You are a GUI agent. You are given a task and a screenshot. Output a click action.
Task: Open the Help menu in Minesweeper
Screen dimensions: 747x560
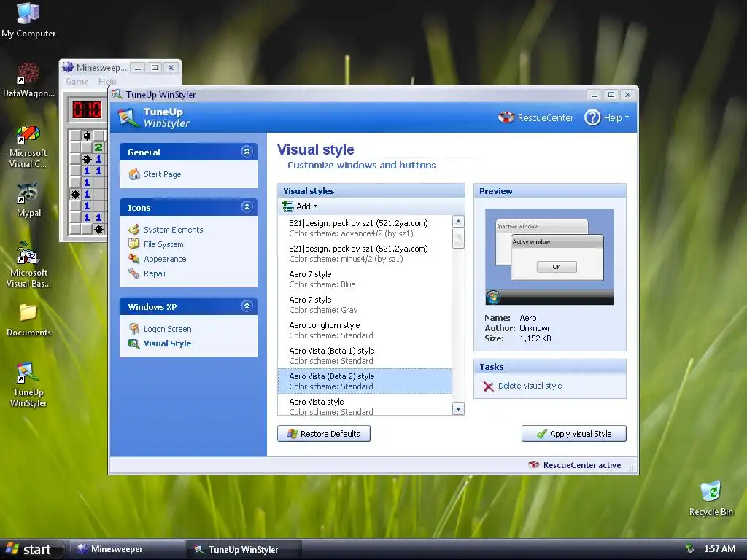(x=107, y=82)
